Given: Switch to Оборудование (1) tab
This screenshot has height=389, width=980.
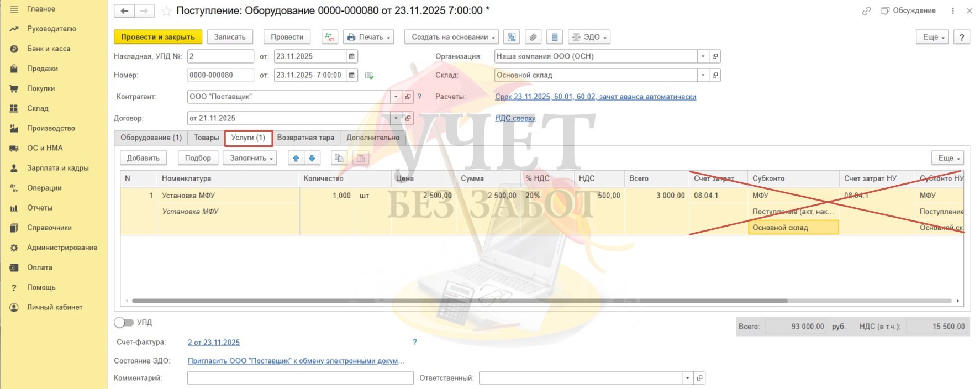Looking at the screenshot, I should click(151, 138).
